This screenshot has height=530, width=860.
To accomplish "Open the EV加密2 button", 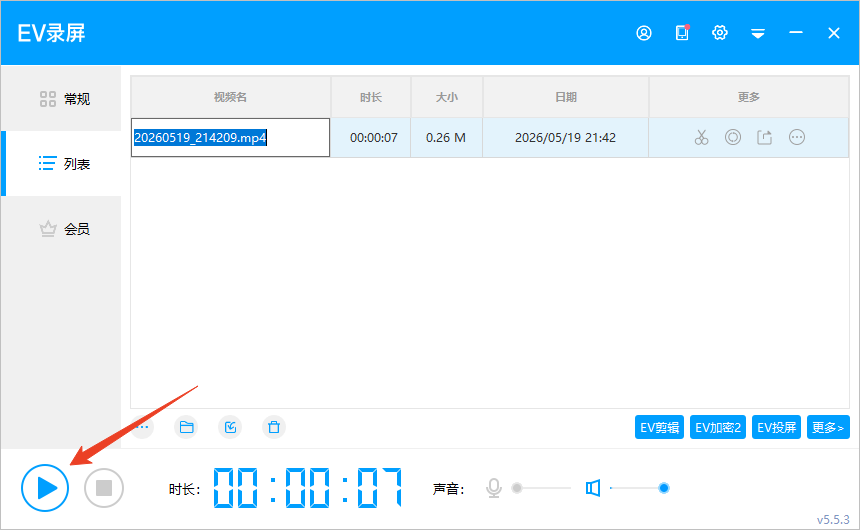I will tap(718, 427).
